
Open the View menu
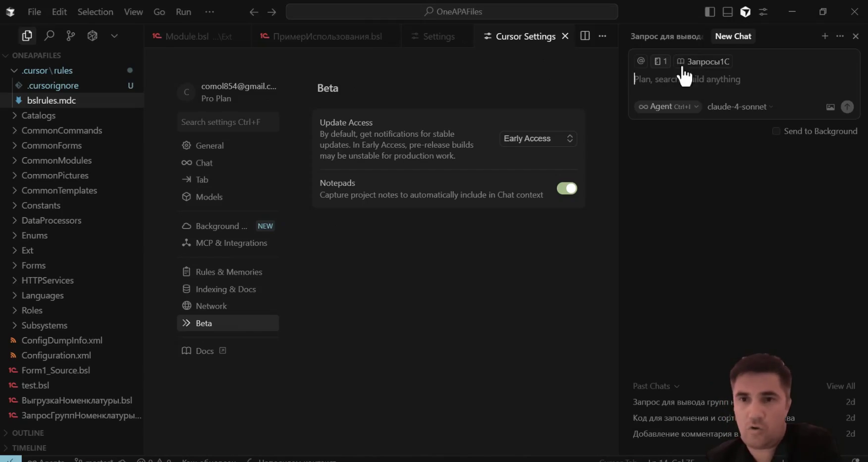click(x=133, y=12)
